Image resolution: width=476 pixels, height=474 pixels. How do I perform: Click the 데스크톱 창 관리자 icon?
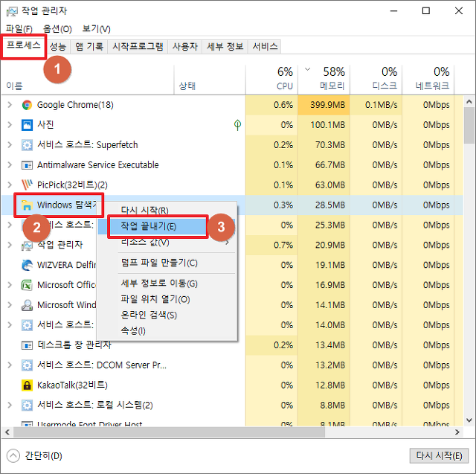click(27, 345)
